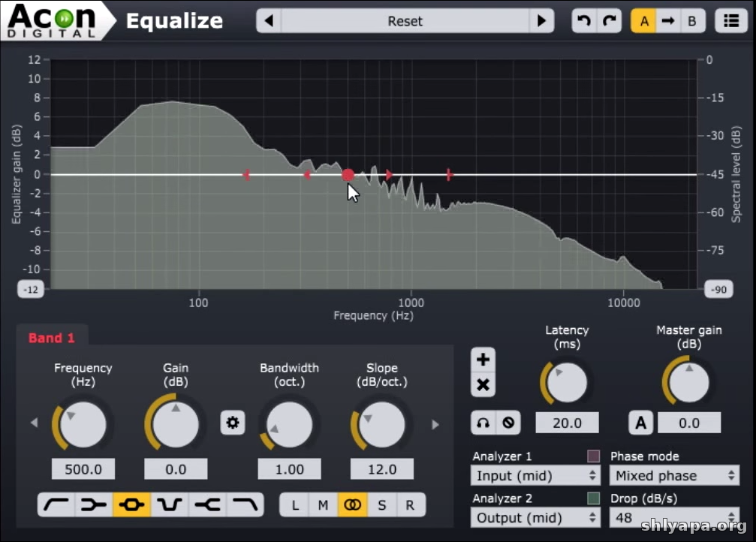Solo the band with headphones icon
Screen dimensions: 756x542
click(x=483, y=423)
